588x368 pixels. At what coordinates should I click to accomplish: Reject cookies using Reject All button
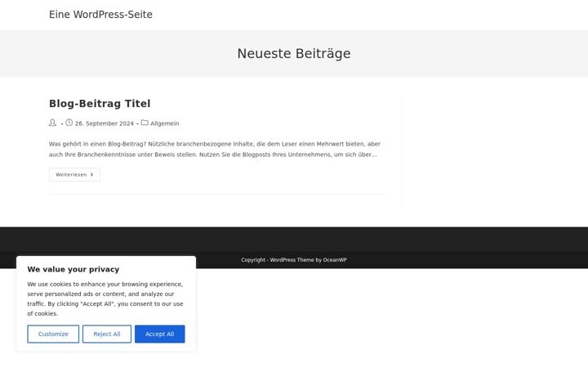click(x=107, y=334)
